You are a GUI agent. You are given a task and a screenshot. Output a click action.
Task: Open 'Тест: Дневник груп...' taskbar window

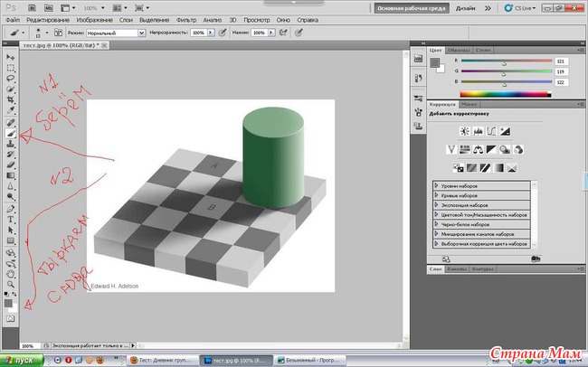(163, 361)
